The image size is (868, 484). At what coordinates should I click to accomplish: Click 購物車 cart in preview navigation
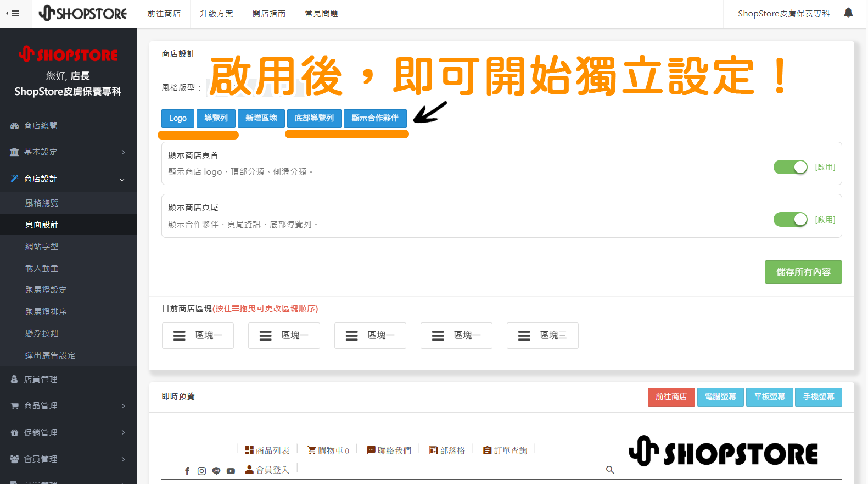point(328,450)
